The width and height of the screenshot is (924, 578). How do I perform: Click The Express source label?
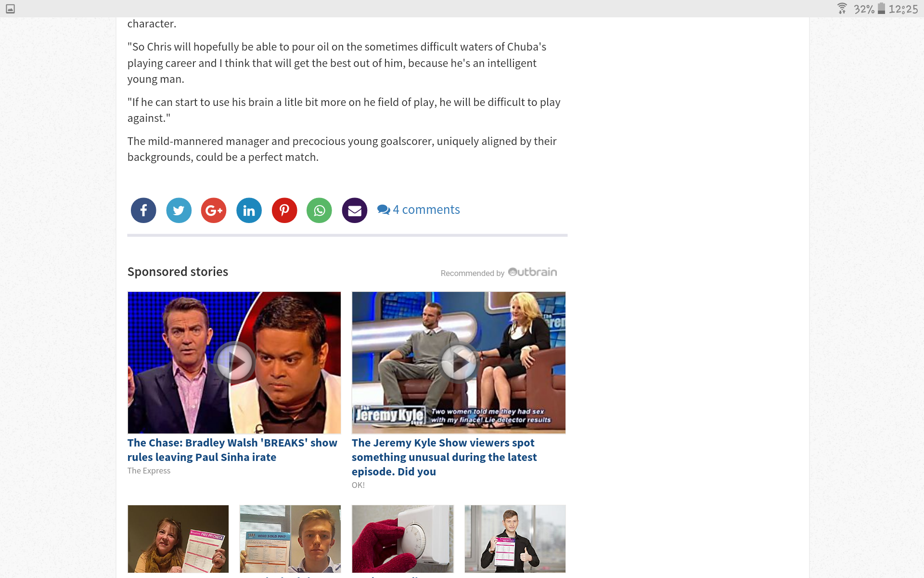point(149,471)
